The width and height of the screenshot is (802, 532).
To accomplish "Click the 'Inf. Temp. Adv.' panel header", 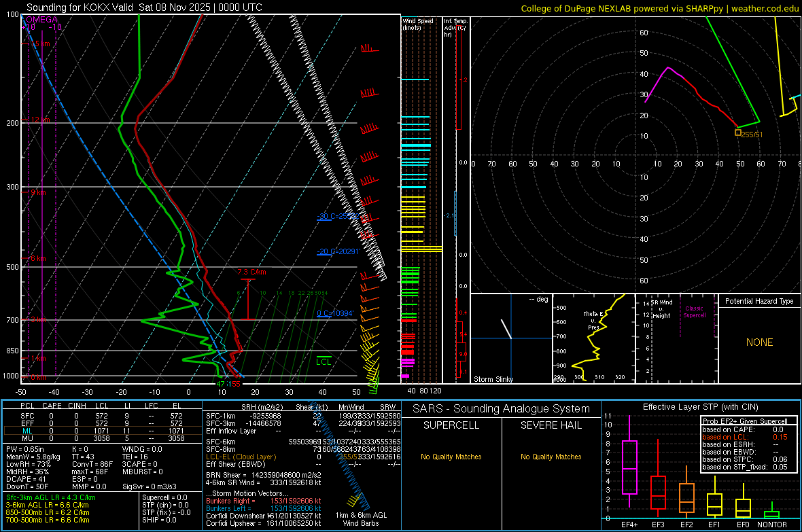I will (455, 28).
